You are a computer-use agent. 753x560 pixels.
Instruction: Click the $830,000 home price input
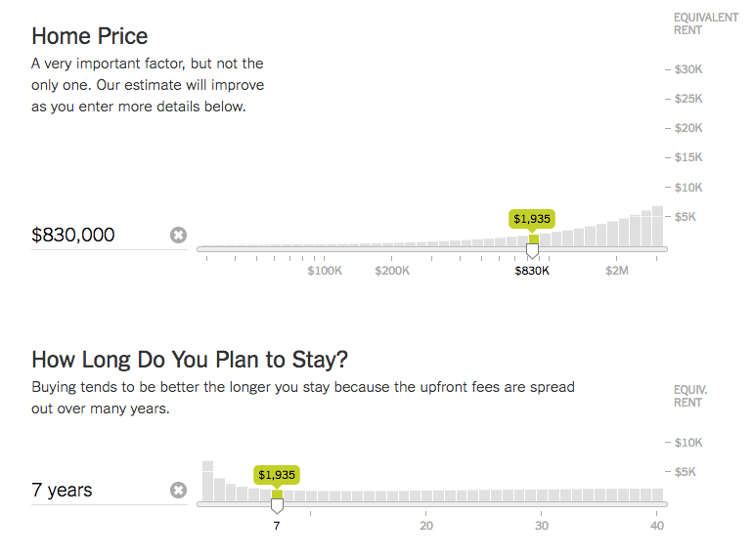[x=98, y=235]
